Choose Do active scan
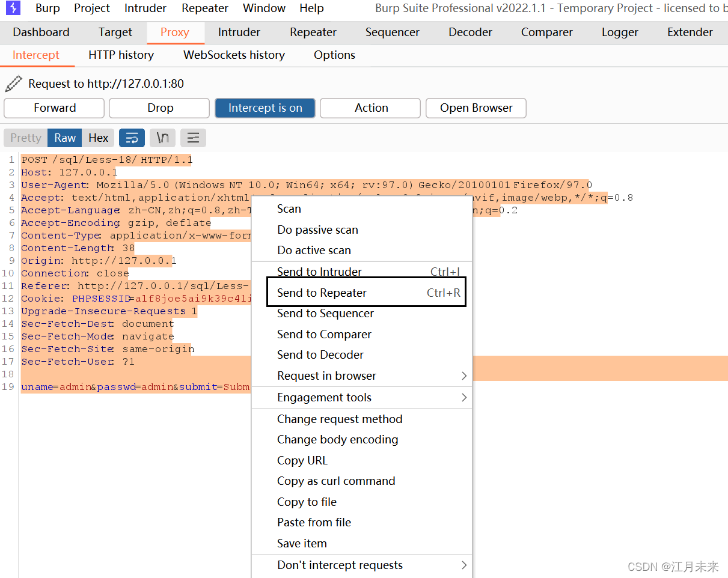 pyautogui.click(x=362, y=250)
